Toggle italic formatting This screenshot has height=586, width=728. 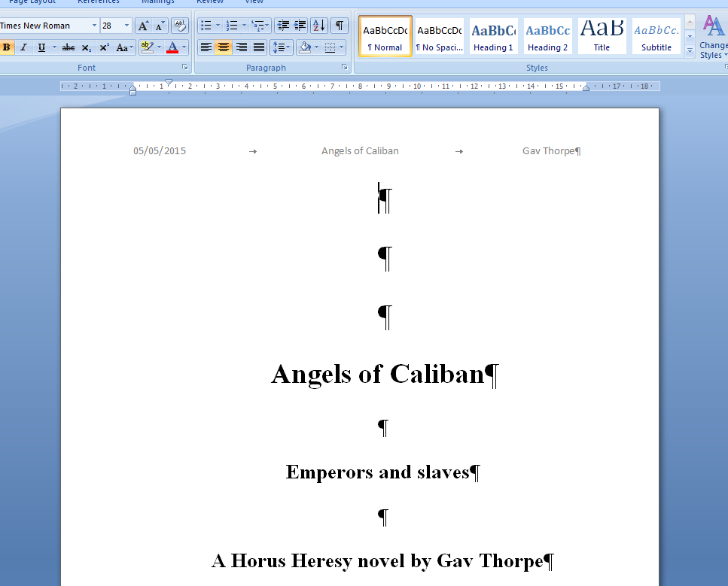click(23, 47)
